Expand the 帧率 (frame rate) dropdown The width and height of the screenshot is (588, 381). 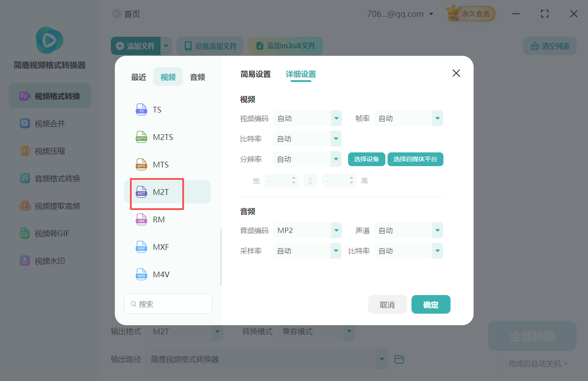408,118
